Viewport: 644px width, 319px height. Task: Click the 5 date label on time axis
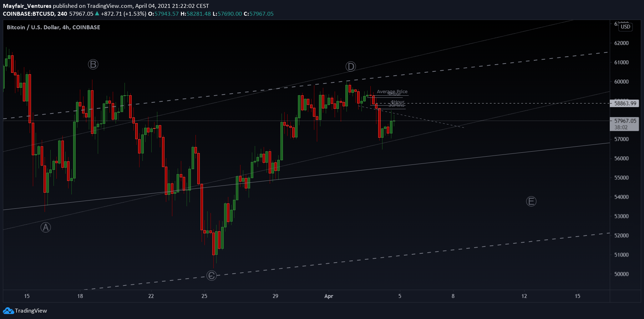pos(400,296)
